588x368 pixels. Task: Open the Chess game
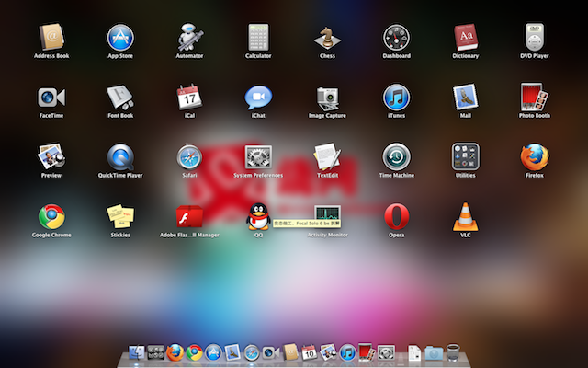[327, 38]
